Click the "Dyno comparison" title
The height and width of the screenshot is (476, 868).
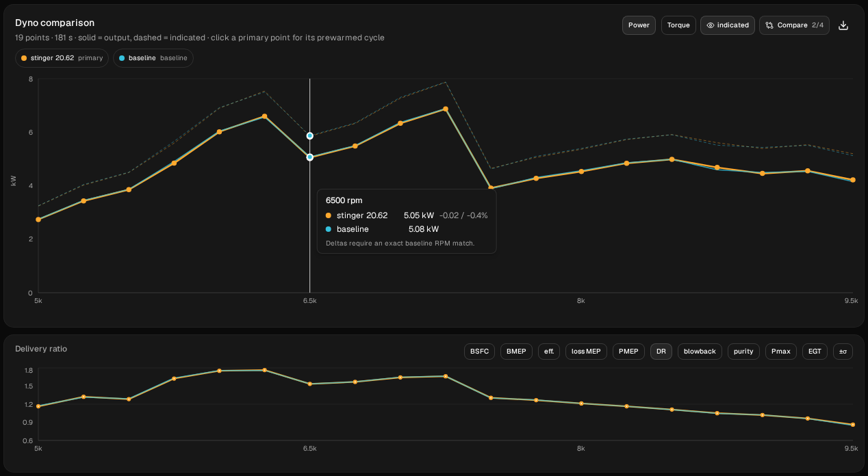pos(55,23)
